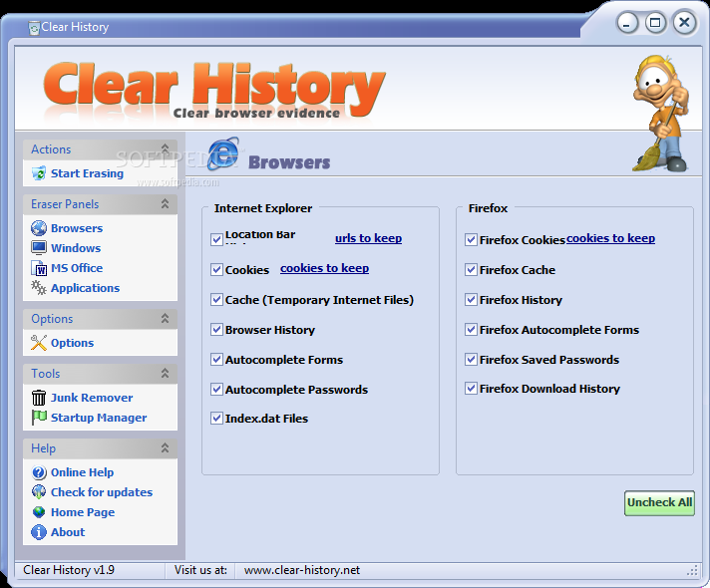
Task: Open the urls to keep link
Action: [368, 238]
